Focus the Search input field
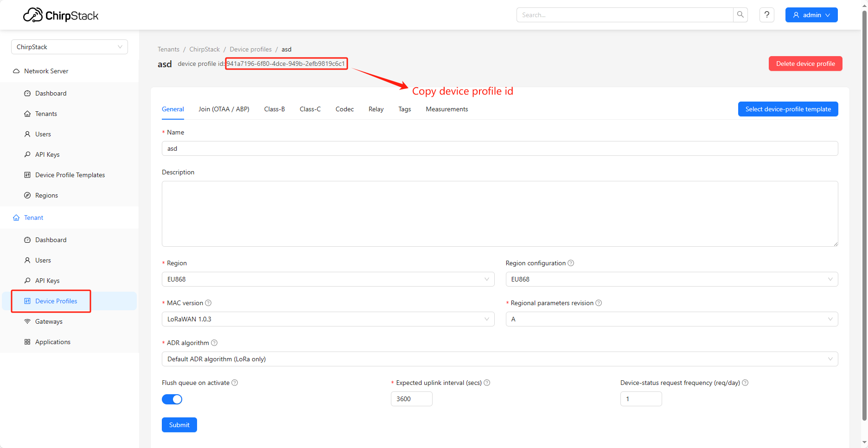 [x=625, y=15]
